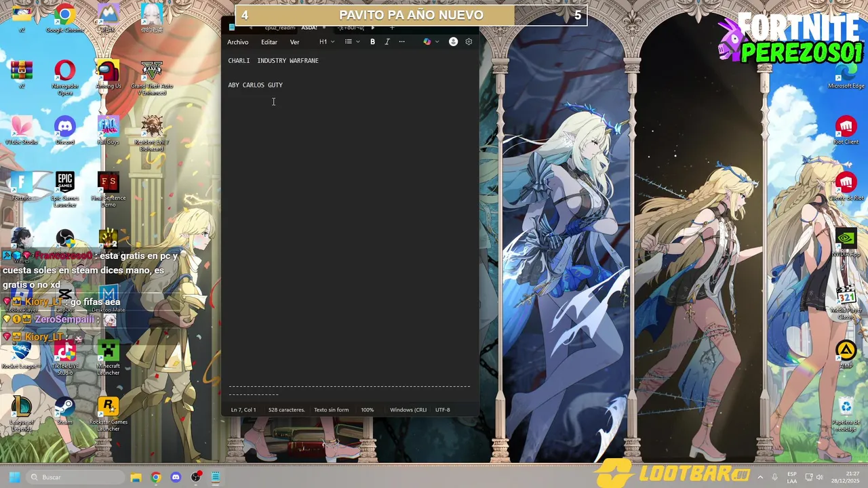Open the Fortnite desktop shortcut
Viewport: 868px width, 488px height.
[x=22, y=186]
